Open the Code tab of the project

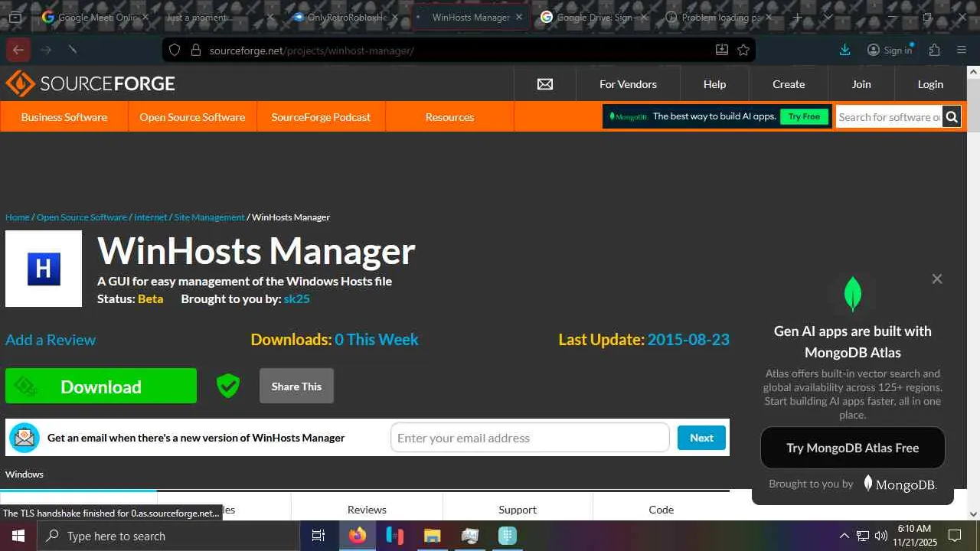(x=661, y=509)
